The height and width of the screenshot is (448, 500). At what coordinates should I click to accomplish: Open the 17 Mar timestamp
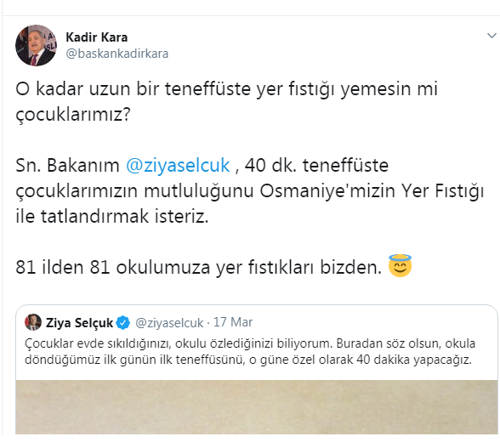coord(233,322)
